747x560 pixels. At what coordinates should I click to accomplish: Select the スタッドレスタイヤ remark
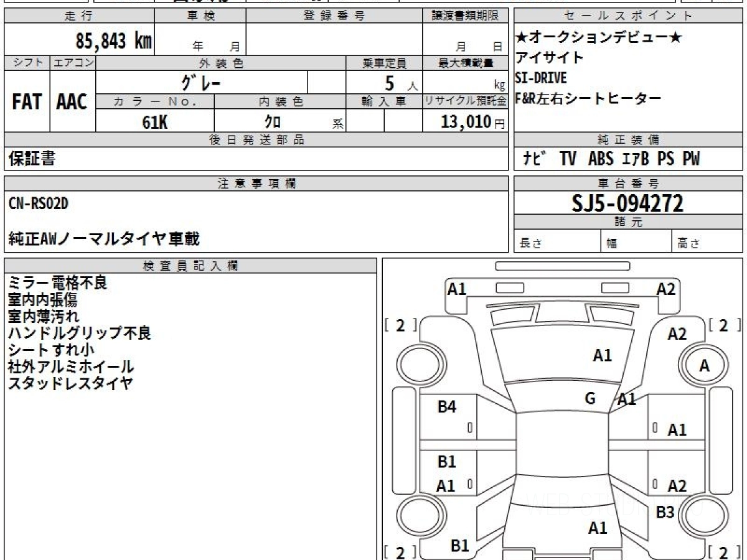[70, 383]
